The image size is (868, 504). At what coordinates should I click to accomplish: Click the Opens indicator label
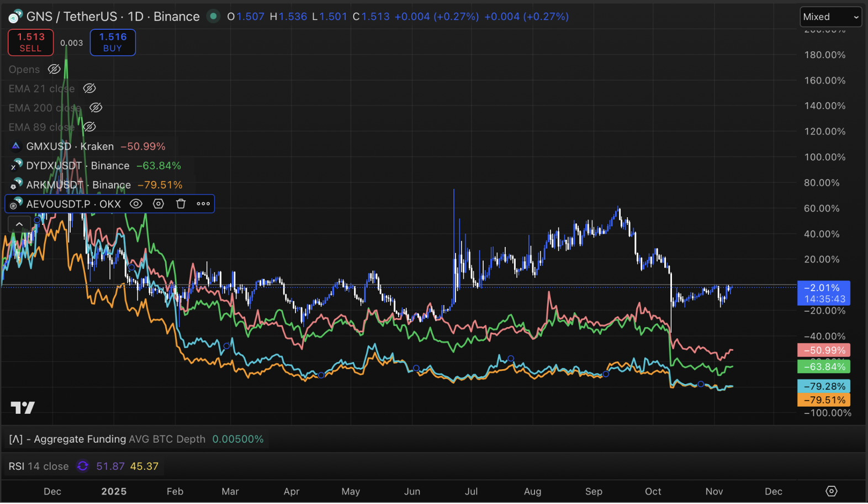pyautogui.click(x=24, y=70)
